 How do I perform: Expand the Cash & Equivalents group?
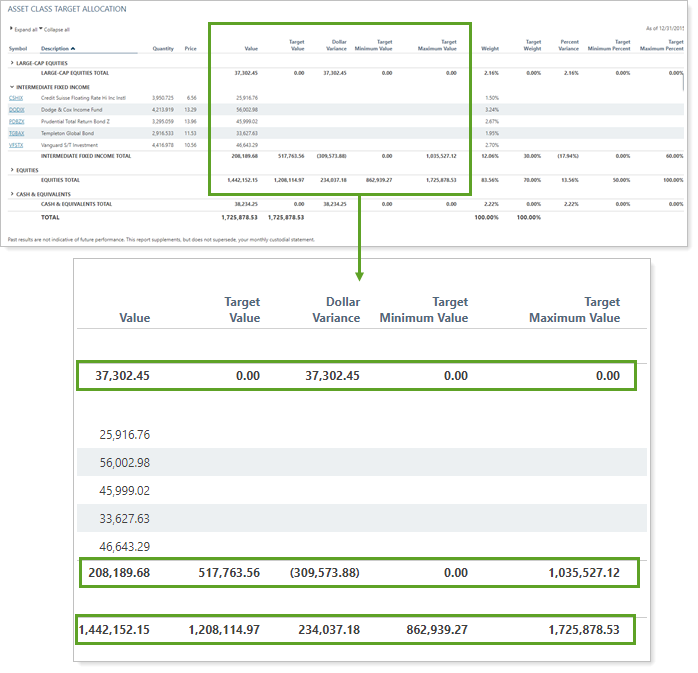pos(11,193)
